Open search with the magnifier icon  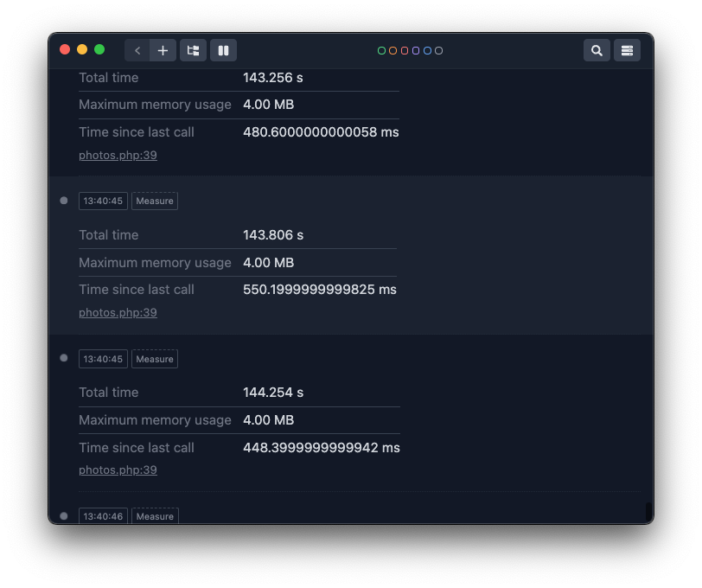[x=597, y=50]
